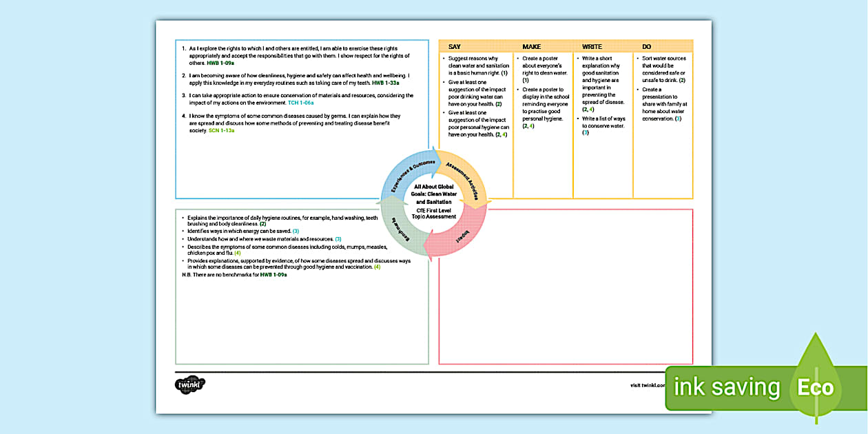Open the TCH 1-06a outcome code
868x434 pixels.
[300, 103]
